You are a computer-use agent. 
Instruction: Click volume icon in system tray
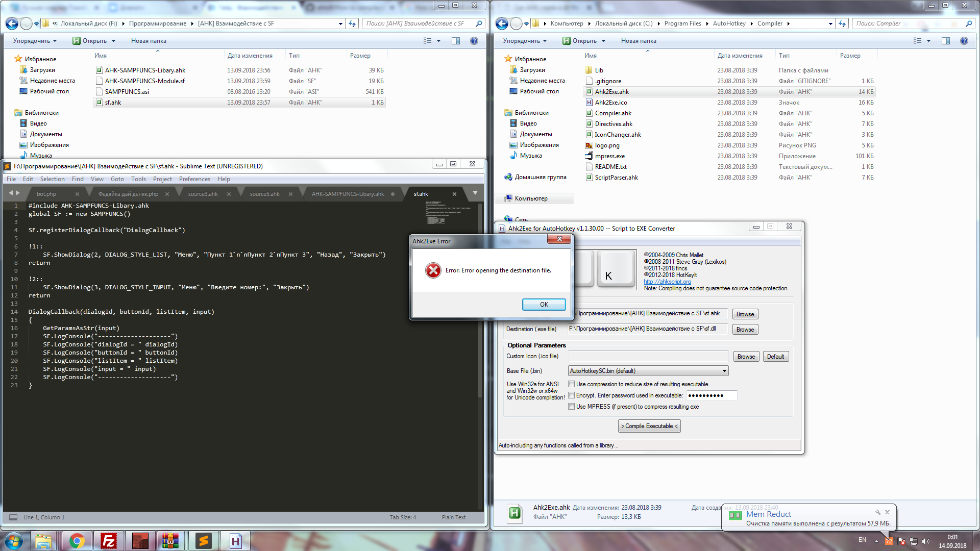pyautogui.click(x=926, y=541)
